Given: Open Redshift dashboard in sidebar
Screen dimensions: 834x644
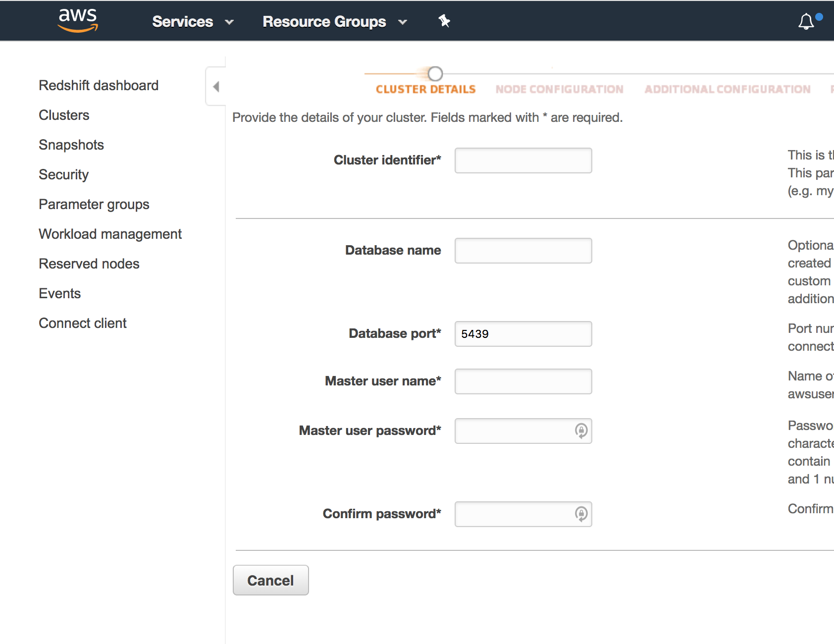Looking at the screenshot, I should click(x=99, y=85).
